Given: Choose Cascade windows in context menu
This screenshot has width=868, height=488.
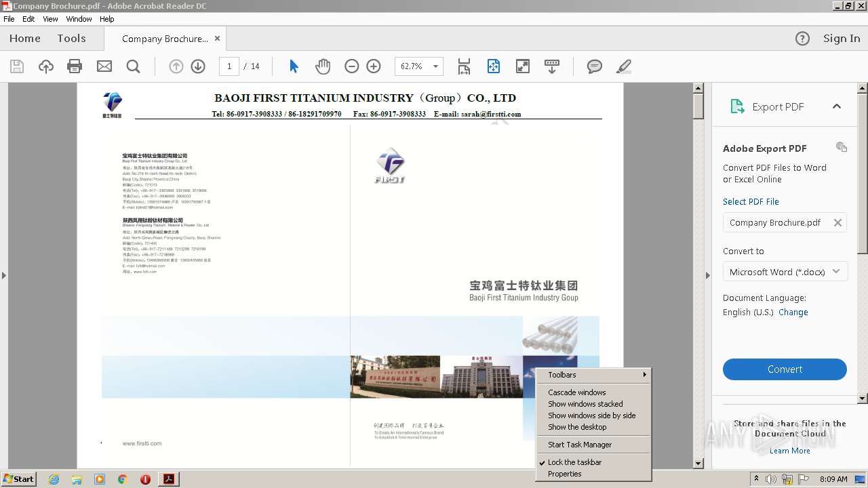Looking at the screenshot, I should click(x=594, y=392).
